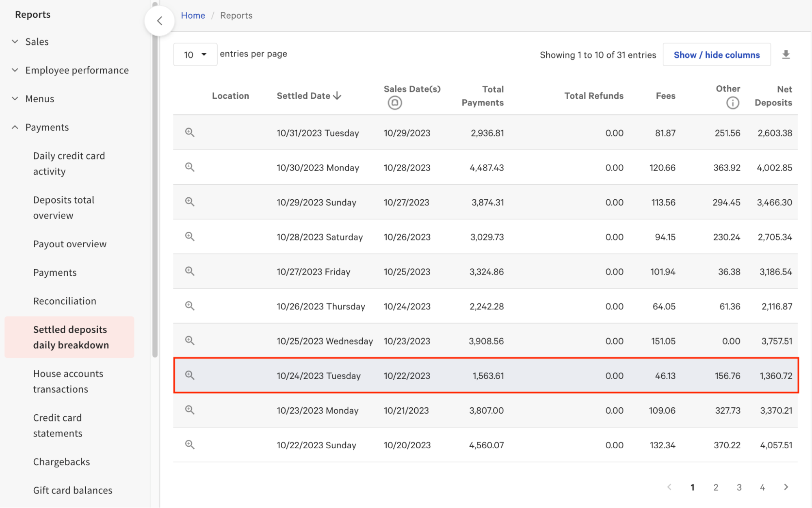Click the download report icon
The height and width of the screenshot is (508, 812).
pyautogui.click(x=786, y=54)
